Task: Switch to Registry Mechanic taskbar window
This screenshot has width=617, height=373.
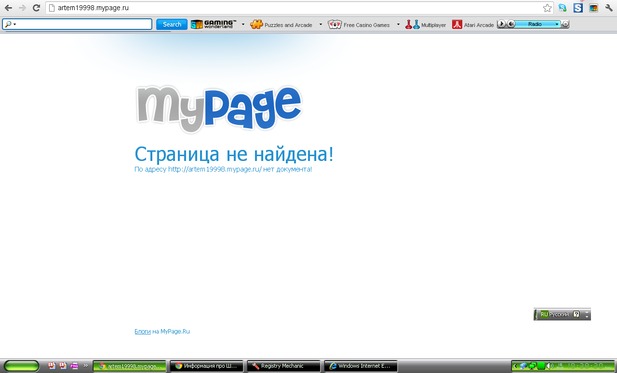Action: pos(283,366)
